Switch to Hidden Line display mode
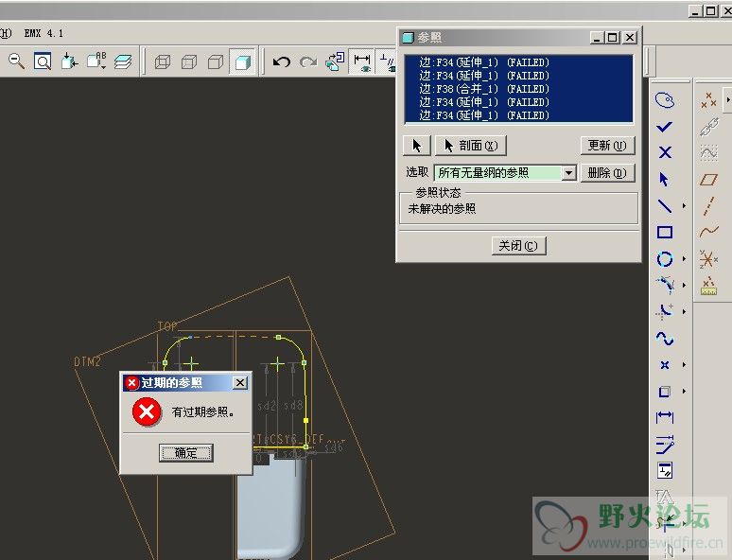This screenshot has width=732, height=560. 188,61
